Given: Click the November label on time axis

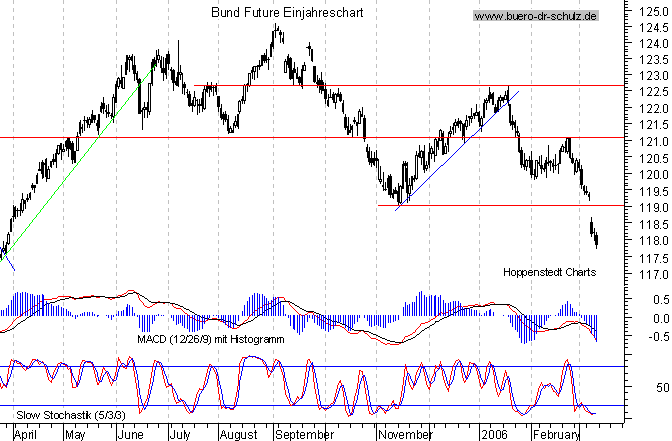Looking at the screenshot, I should [x=405, y=435].
